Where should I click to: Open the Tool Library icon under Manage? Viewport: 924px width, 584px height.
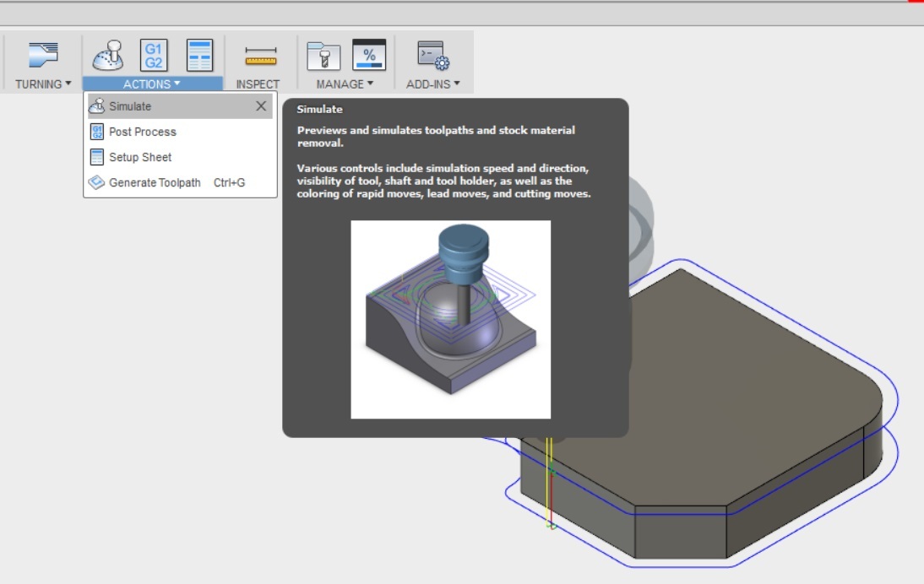(323, 56)
